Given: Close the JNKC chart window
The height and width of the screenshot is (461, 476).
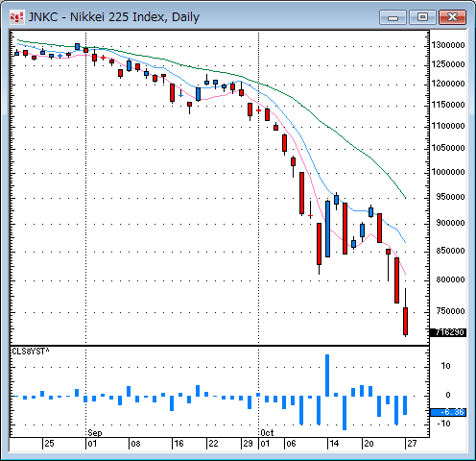Looking at the screenshot, I should point(452,17).
